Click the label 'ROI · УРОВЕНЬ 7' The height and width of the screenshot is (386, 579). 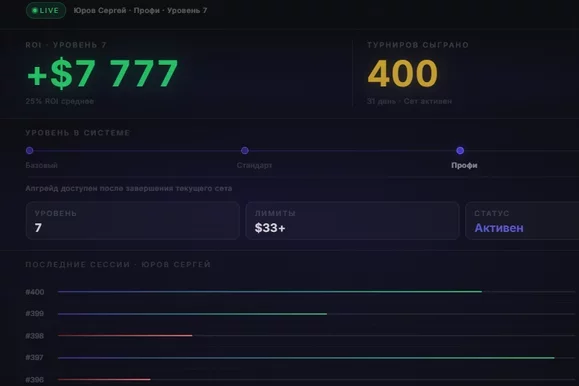pos(66,45)
